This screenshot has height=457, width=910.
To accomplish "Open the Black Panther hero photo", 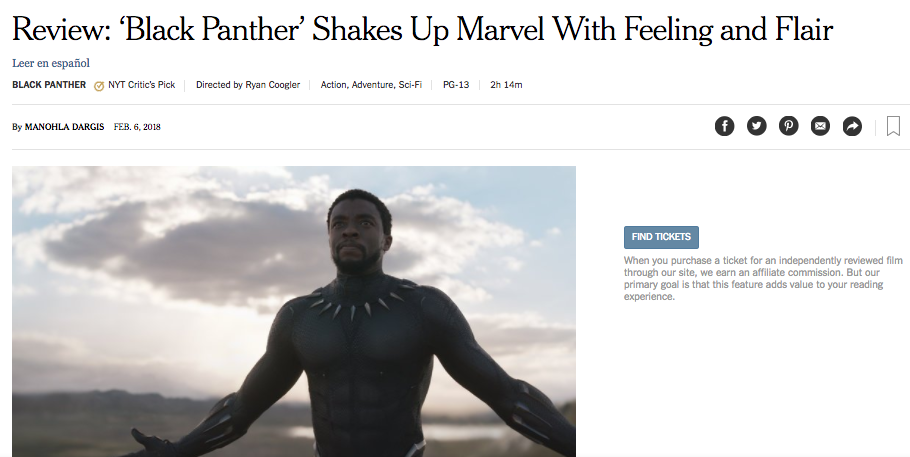I will click(x=294, y=311).
